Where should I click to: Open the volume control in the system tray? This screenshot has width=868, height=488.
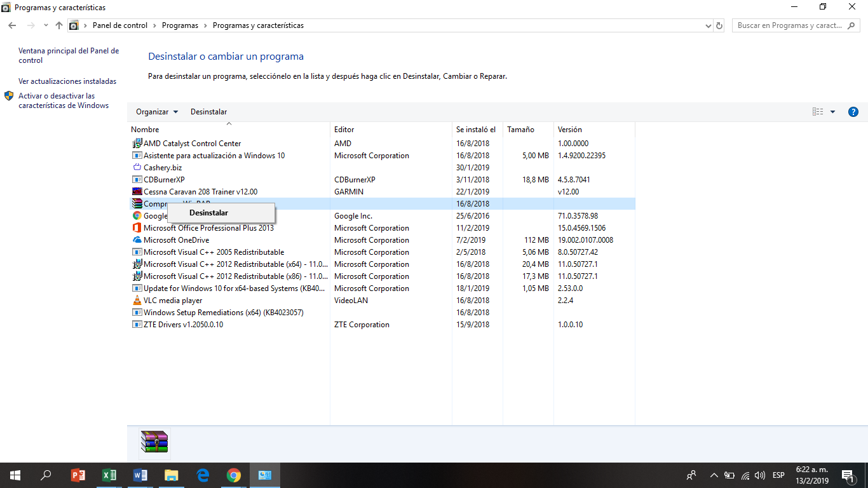pos(760,475)
